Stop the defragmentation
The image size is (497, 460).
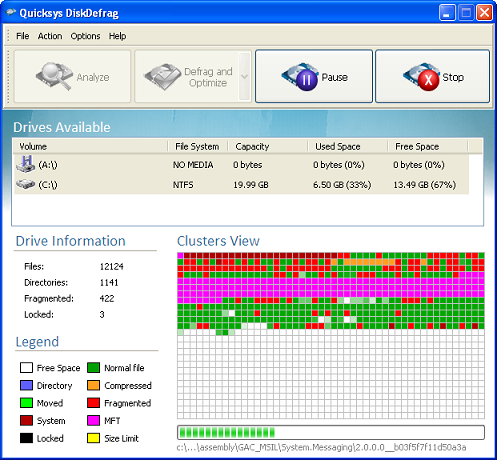pos(433,76)
